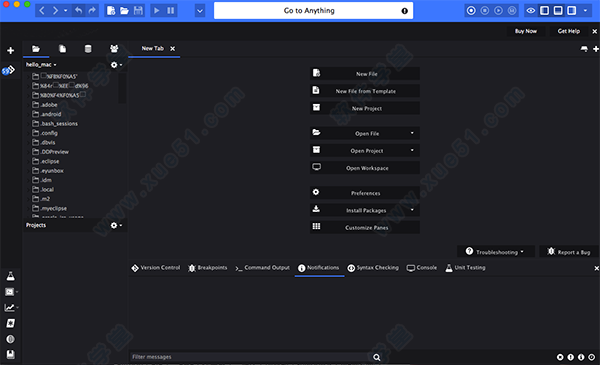Open the hello_mac location dropdown
The height and width of the screenshot is (365, 600).
pyautogui.click(x=41, y=65)
